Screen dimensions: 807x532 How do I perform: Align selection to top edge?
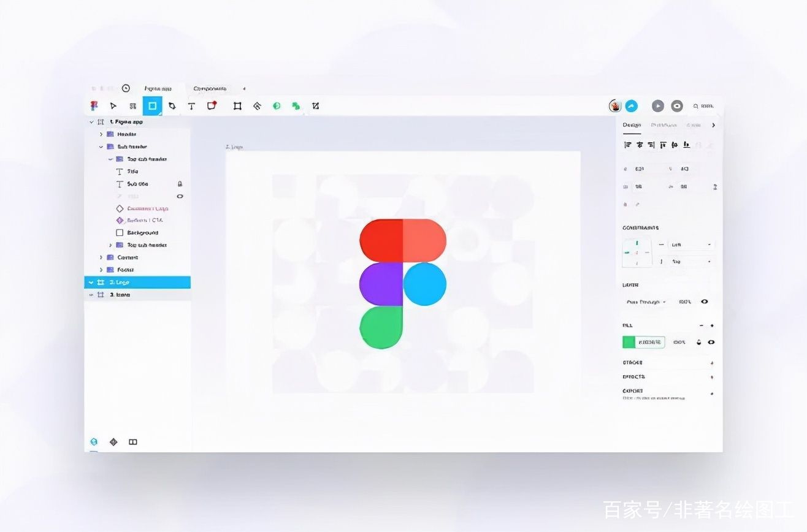pyautogui.click(x=663, y=145)
